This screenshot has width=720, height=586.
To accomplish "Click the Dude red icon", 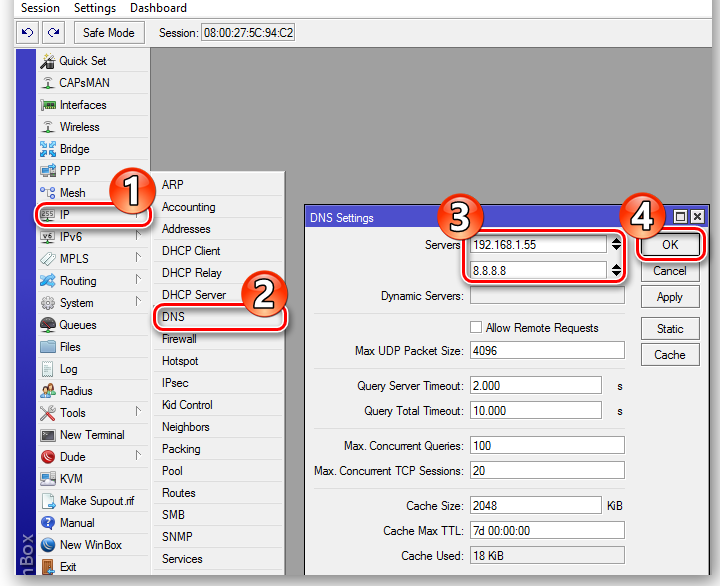I will (x=48, y=457).
